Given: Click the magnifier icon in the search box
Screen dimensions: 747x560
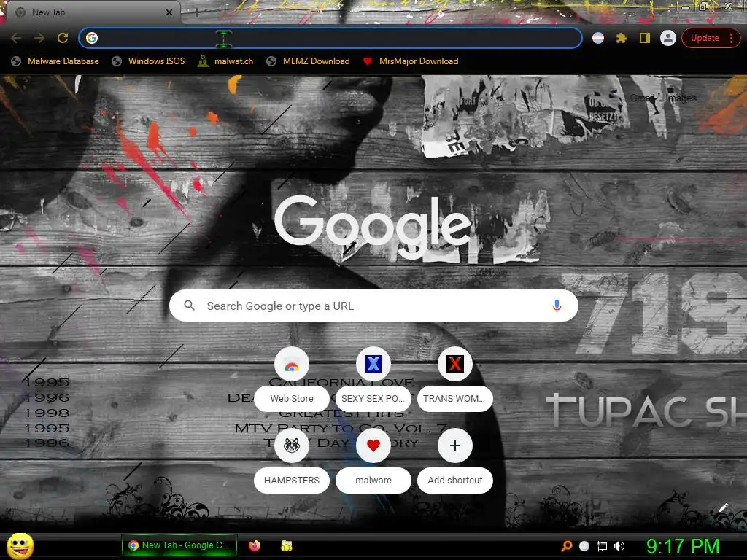Looking at the screenshot, I should (x=189, y=306).
